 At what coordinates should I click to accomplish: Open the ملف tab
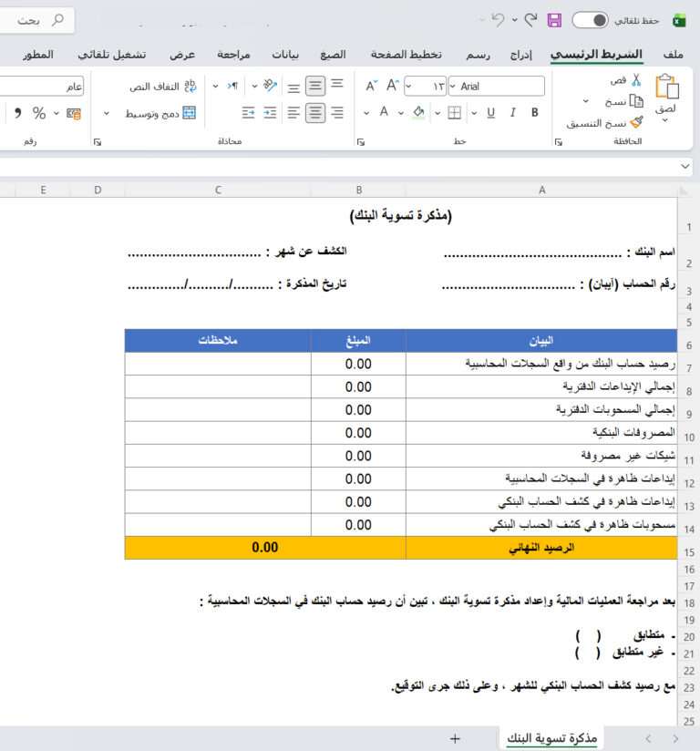click(x=674, y=54)
